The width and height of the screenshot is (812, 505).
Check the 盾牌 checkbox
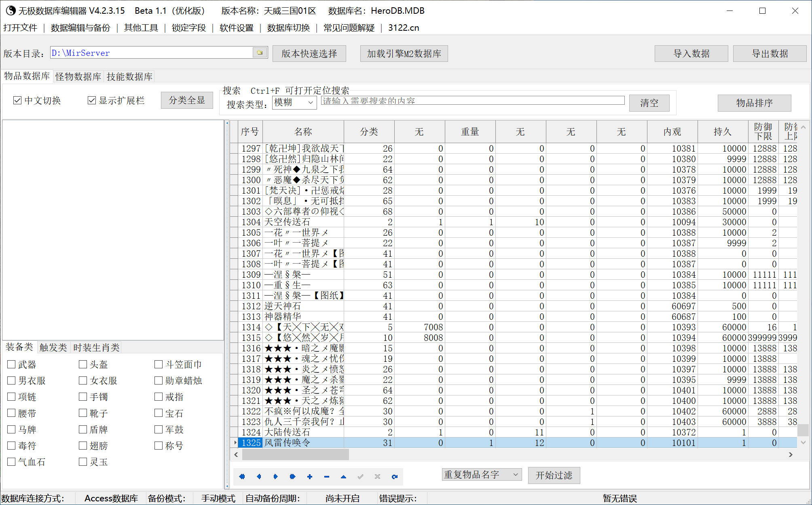click(x=83, y=429)
